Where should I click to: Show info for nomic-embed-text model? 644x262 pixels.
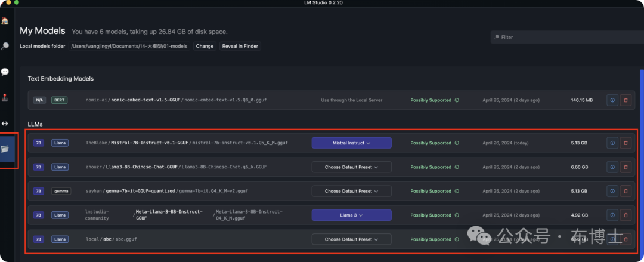tap(612, 100)
